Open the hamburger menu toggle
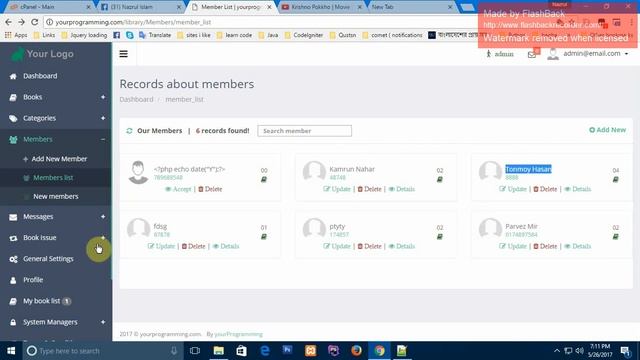This screenshot has width=640, height=360. (123, 54)
